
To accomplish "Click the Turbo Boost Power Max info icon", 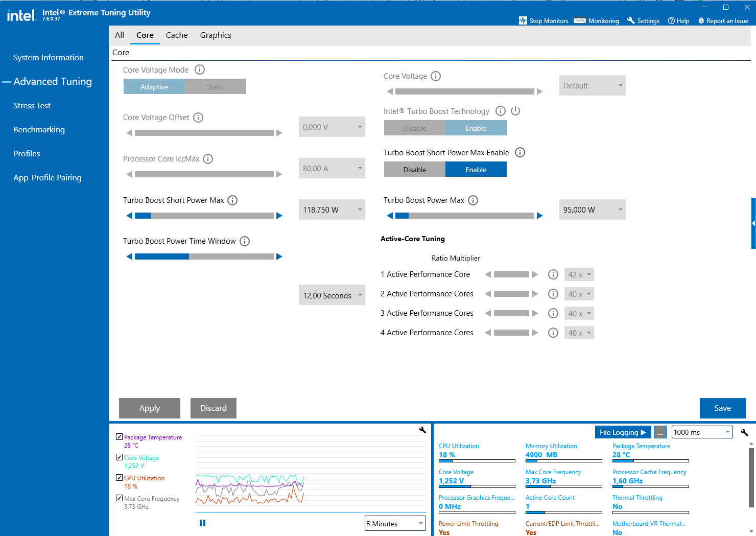I will pos(473,200).
